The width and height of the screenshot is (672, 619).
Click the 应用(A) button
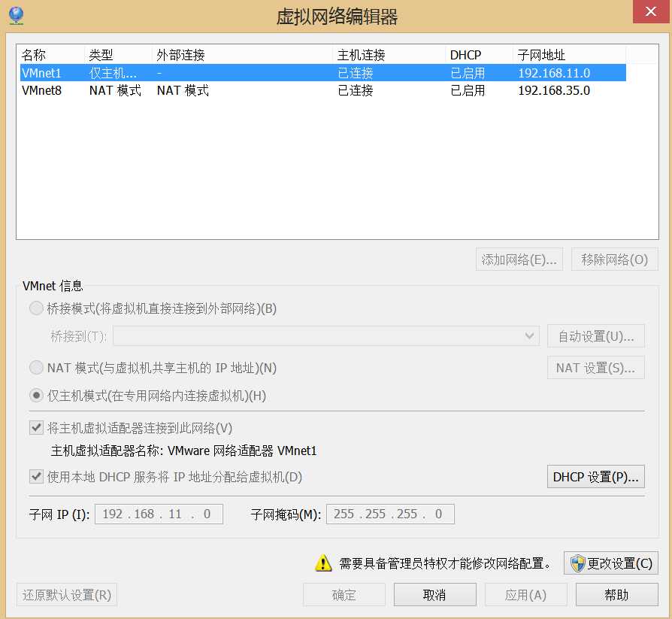(x=526, y=594)
